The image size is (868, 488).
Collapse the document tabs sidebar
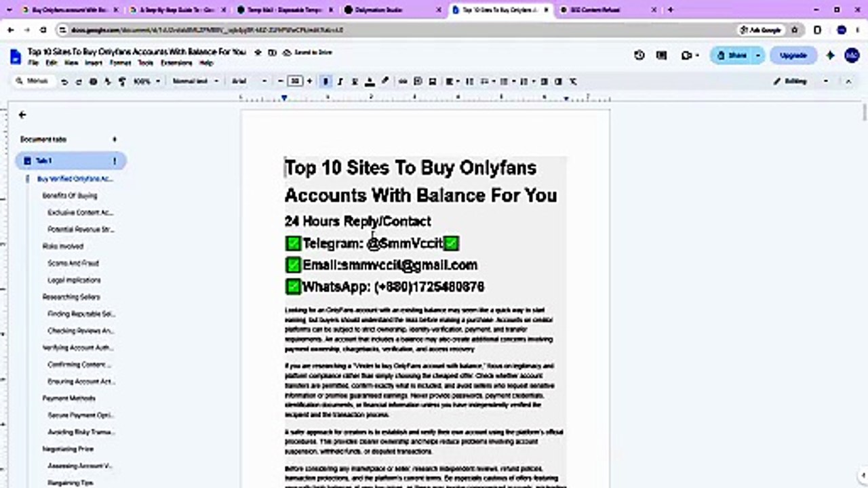(22, 115)
